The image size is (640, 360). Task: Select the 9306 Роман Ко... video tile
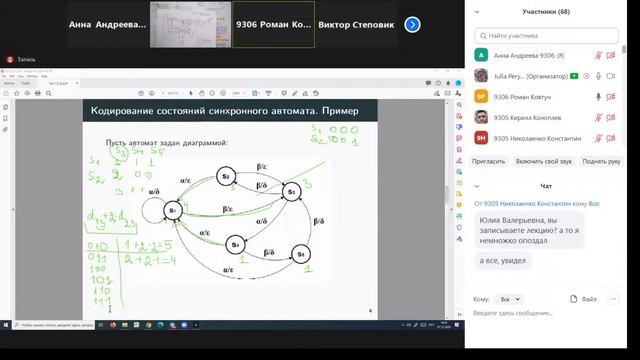click(273, 24)
